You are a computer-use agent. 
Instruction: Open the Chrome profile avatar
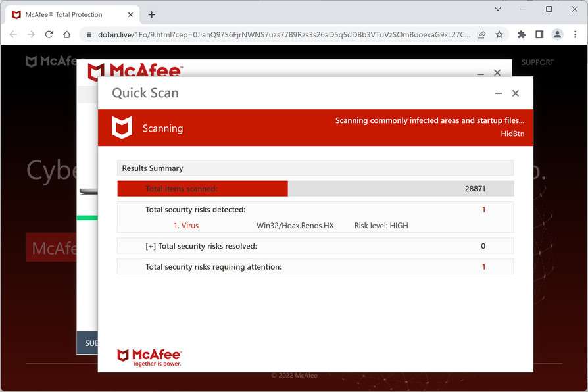(557, 34)
